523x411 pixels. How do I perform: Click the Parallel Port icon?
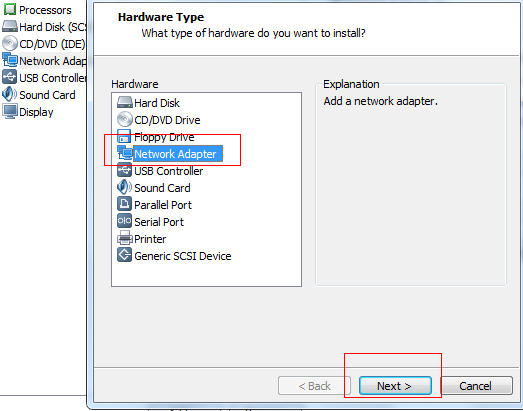tap(124, 204)
